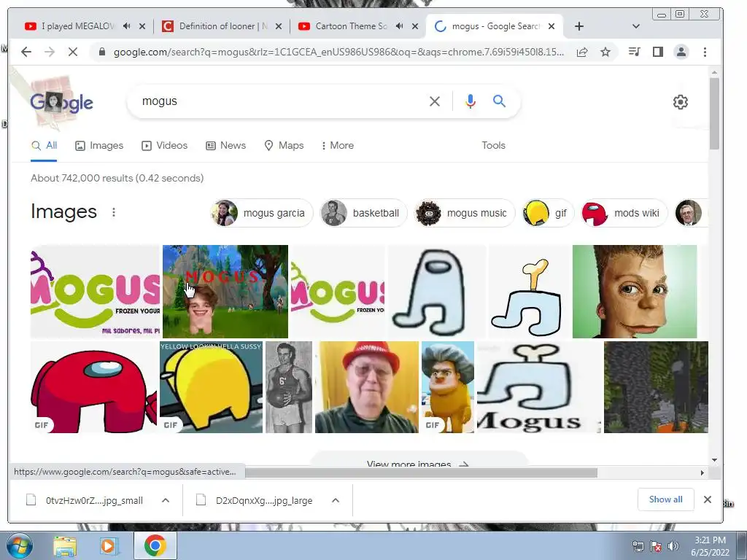This screenshot has height=560, width=747.
Task: Switch to the Definition of looner tab
Action: [217, 26]
